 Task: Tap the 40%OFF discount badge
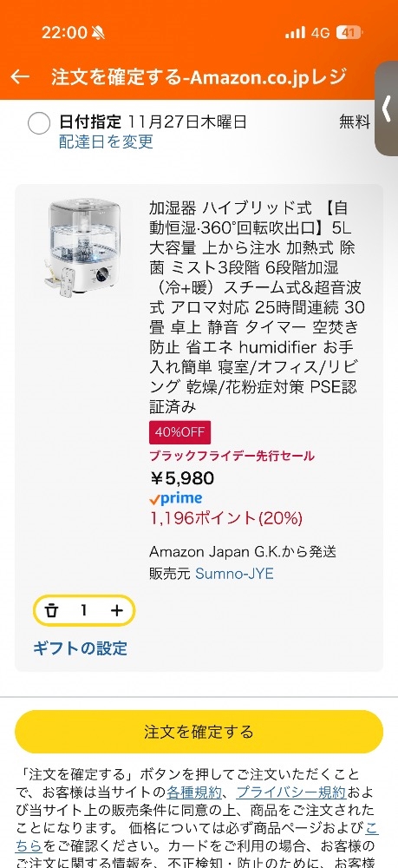179,433
